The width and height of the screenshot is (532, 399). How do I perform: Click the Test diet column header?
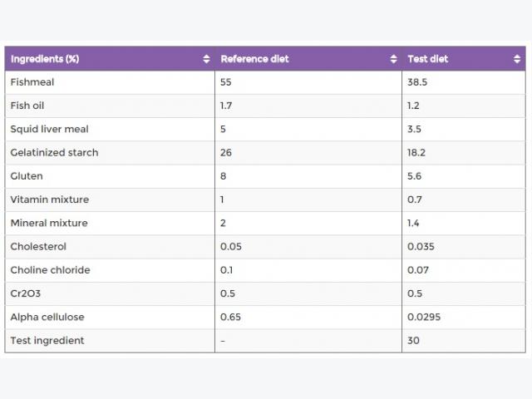tap(464, 59)
